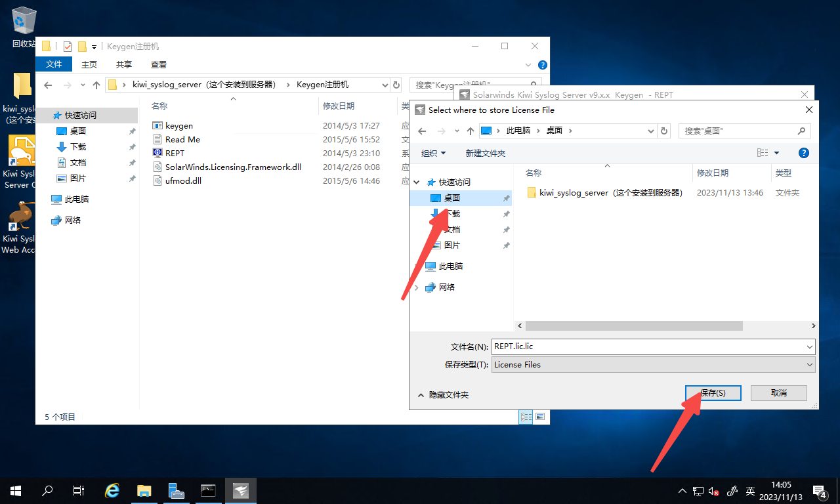Click the help icon in the save dialog
Image resolution: width=840 pixels, height=504 pixels.
coord(803,153)
